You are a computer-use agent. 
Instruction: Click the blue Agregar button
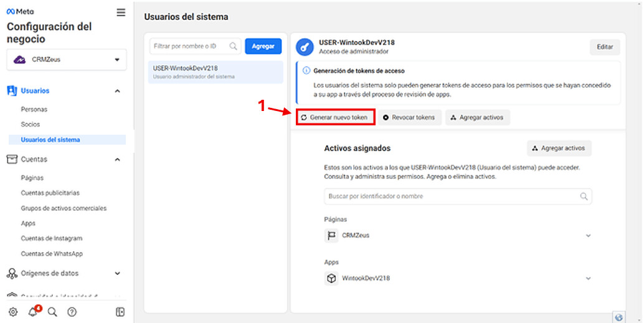click(263, 46)
